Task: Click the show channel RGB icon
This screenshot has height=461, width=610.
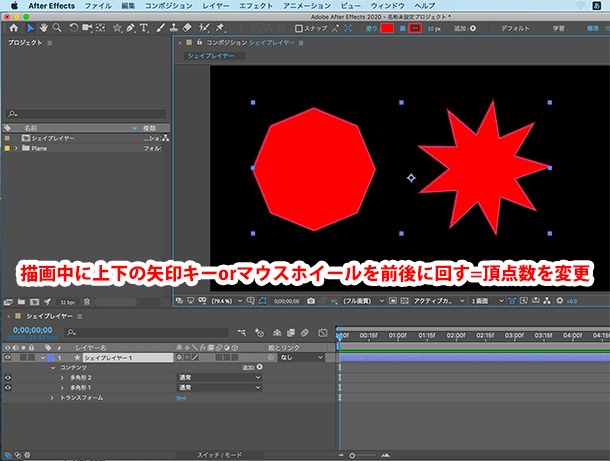Action: click(x=334, y=301)
